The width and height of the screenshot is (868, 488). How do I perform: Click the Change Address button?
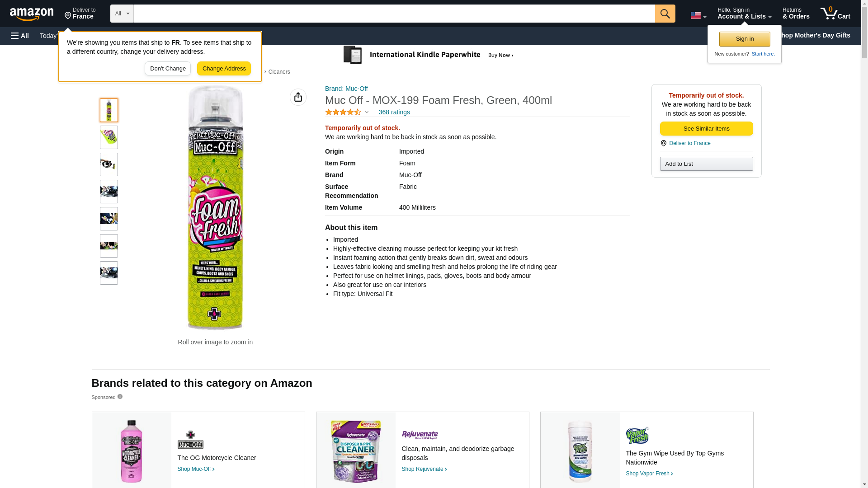coord(224,69)
